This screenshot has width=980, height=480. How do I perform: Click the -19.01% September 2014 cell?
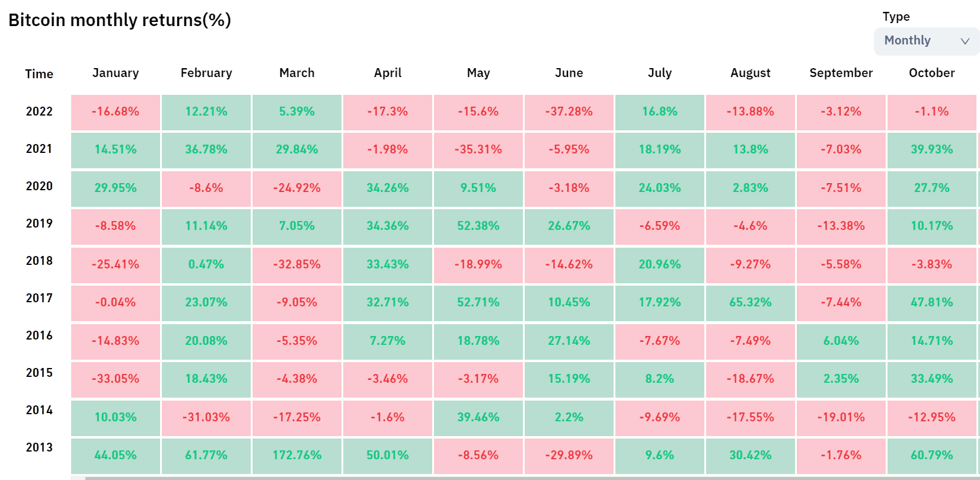coord(841,418)
